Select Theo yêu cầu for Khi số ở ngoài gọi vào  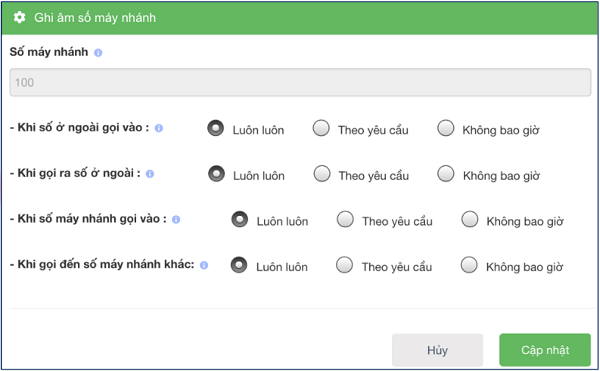(x=321, y=128)
